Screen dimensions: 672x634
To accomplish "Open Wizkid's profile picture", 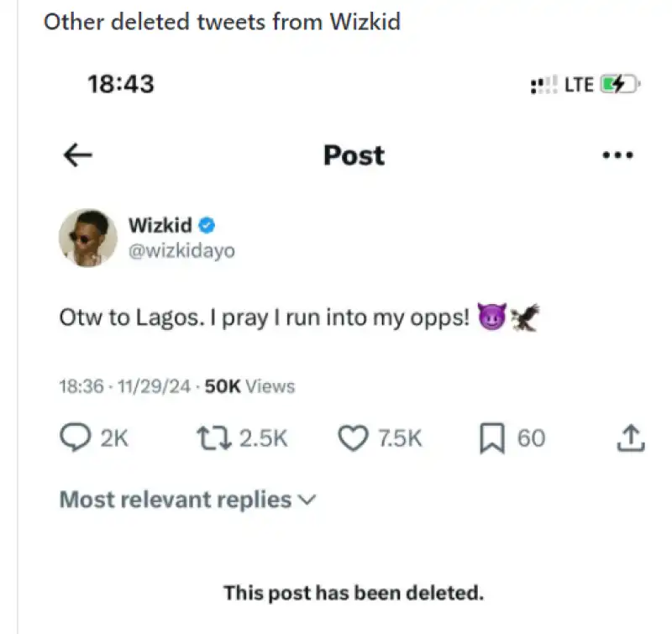I will (x=87, y=238).
